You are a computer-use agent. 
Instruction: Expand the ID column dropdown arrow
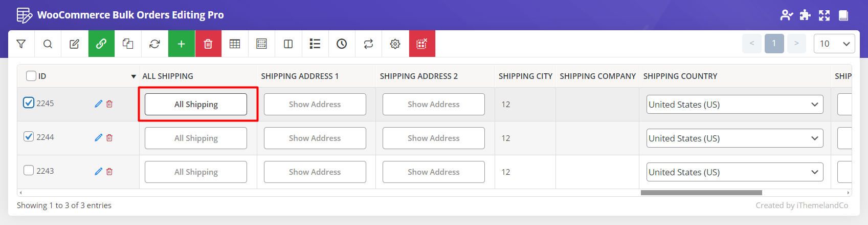[133, 76]
